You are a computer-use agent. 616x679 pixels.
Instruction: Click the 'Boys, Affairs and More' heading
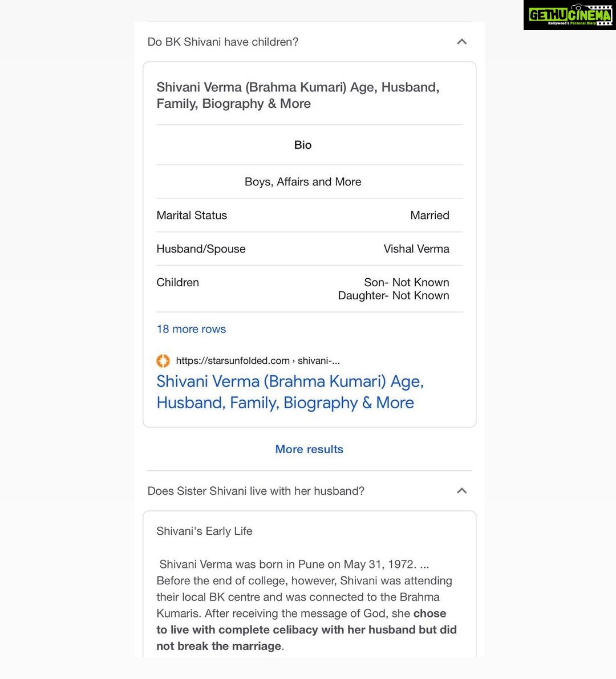303,182
